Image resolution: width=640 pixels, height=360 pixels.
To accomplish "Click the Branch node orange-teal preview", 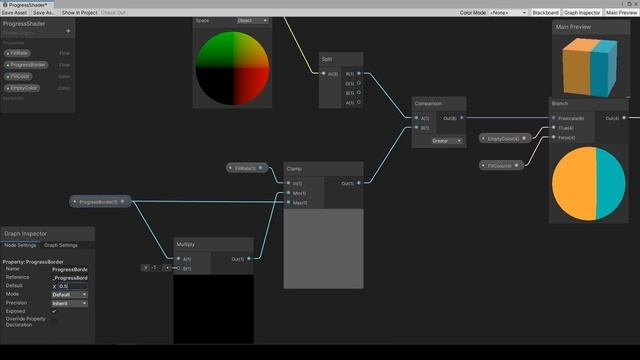I will pyautogui.click(x=589, y=184).
